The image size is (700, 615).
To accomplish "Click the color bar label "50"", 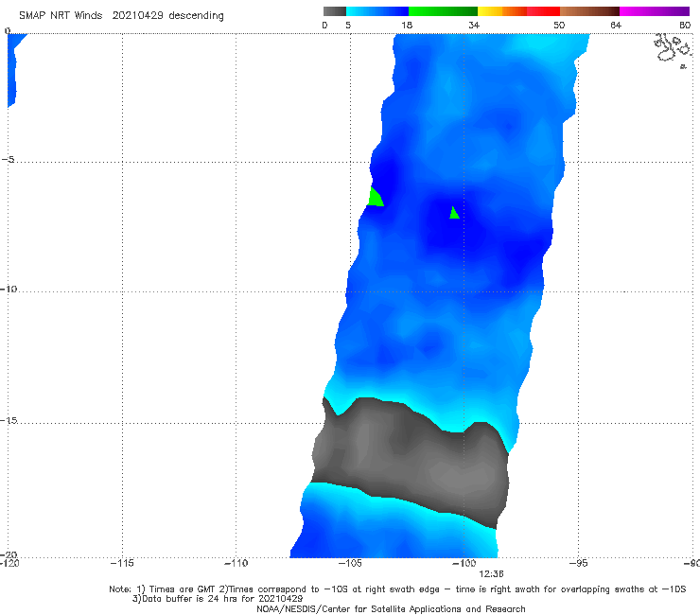I will pyautogui.click(x=559, y=26).
